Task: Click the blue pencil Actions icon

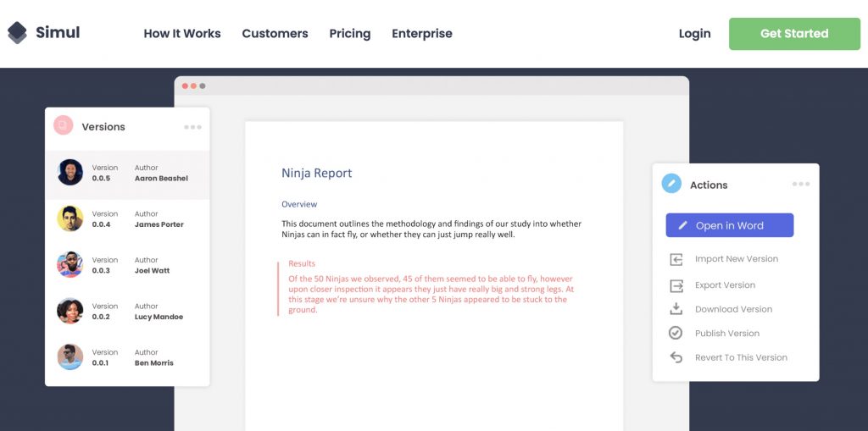Action: tap(671, 184)
